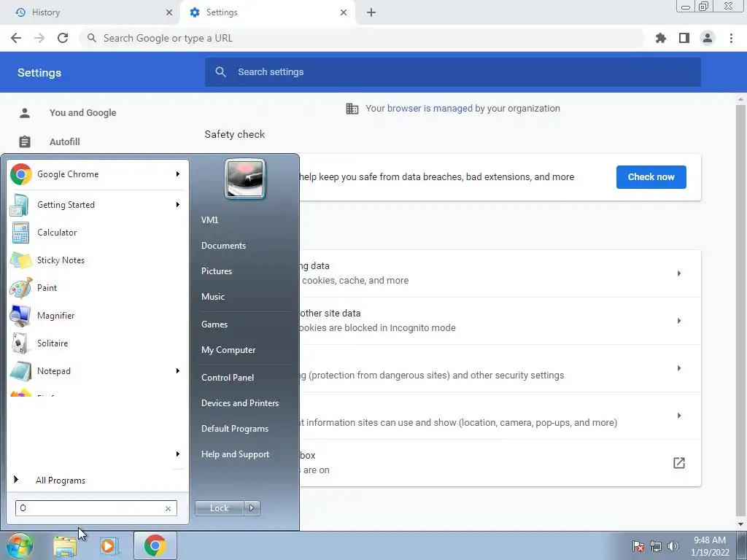Clear the Start menu search box
Screen dimensions: 747x560
(169, 508)
